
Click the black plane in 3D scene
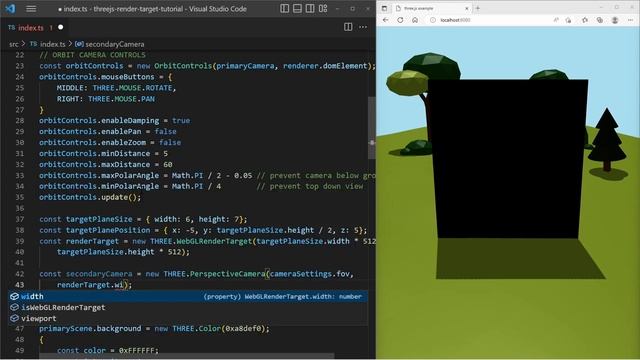point(508,159)
